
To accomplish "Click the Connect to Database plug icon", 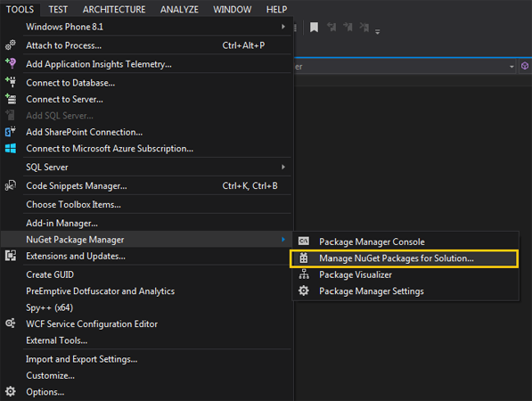I will click(11, 82).
